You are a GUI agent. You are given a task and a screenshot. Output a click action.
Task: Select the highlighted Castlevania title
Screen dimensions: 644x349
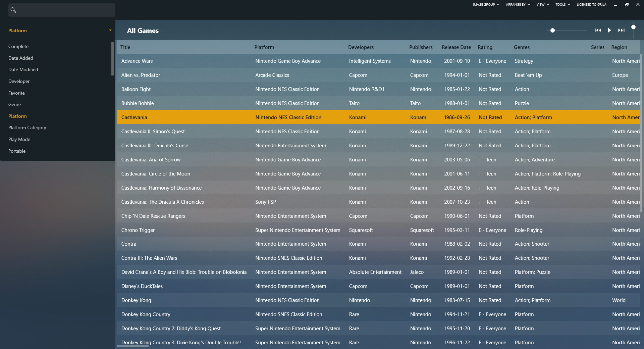pyautogui.click(x=134, y=117)
